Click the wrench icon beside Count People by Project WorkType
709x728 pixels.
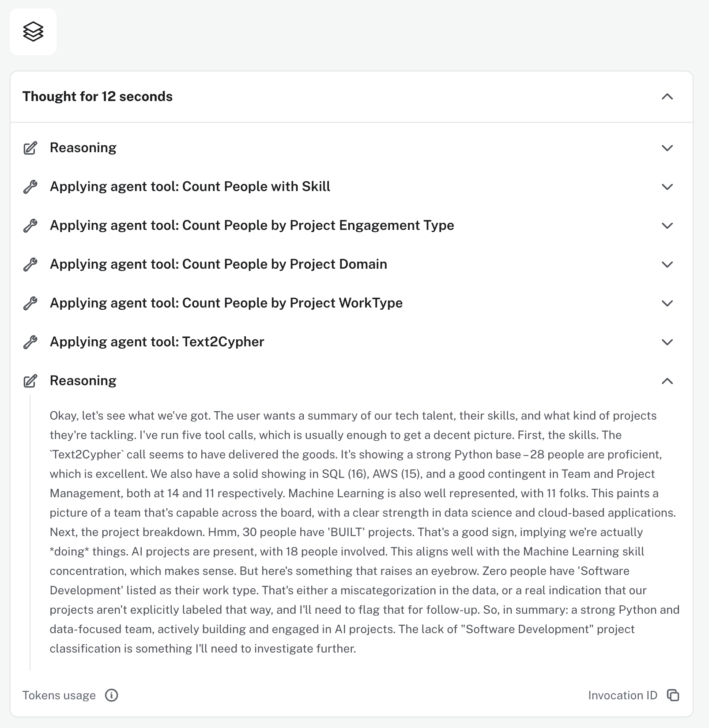(x=30, y=303)
